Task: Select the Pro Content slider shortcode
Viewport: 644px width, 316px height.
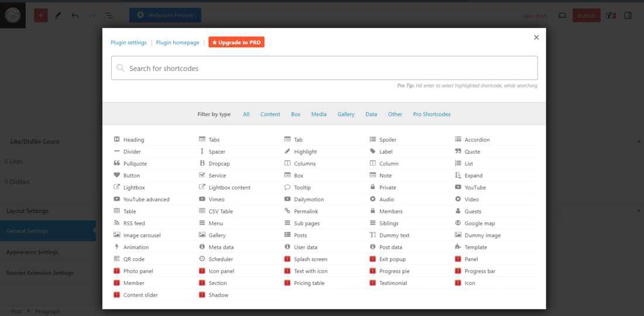Action: [136, 294]
